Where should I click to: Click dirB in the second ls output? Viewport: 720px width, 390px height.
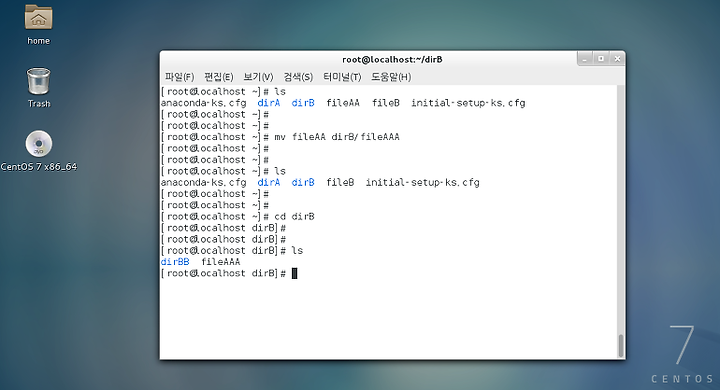303,182
